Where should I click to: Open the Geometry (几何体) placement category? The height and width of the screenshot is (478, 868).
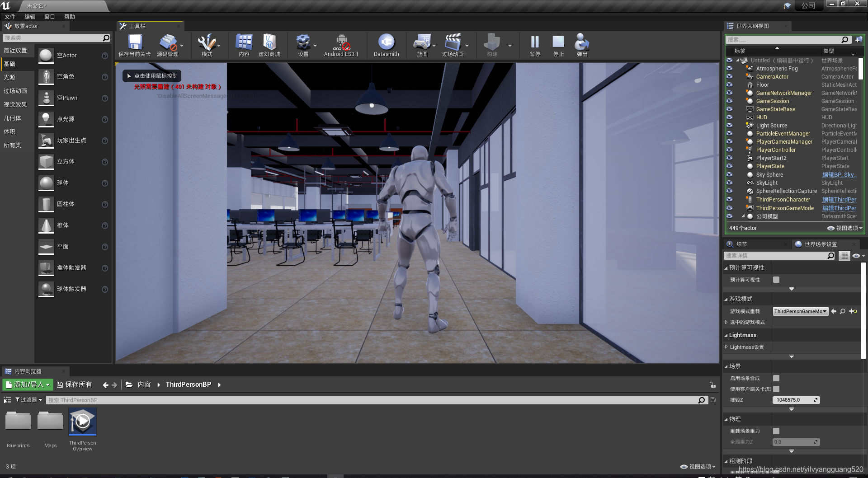pos(13,118)
